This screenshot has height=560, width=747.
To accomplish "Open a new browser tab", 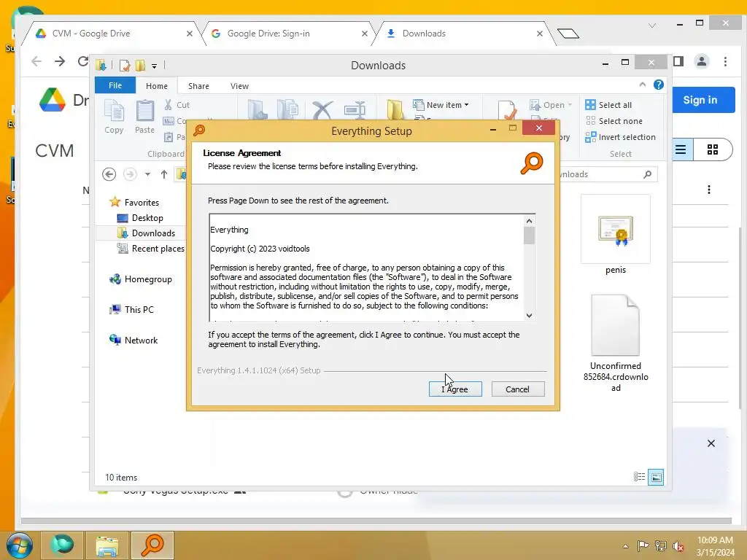I will click(568, 34).
